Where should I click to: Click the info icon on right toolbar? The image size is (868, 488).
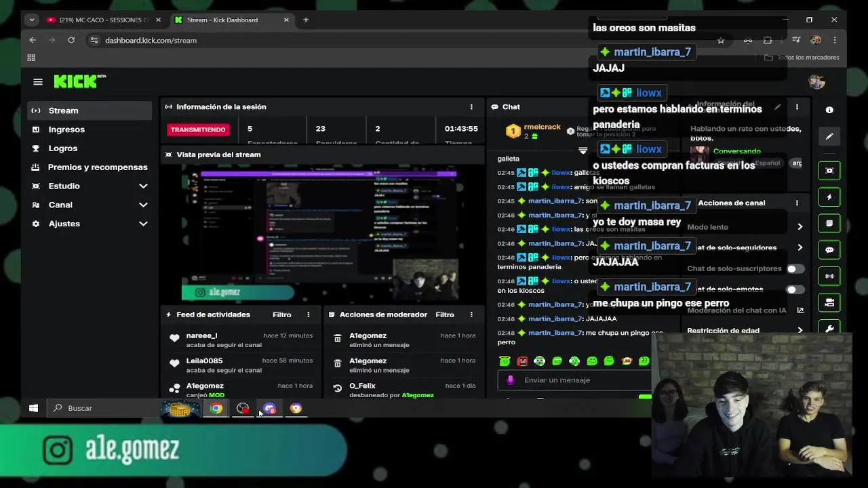[829, 110]
